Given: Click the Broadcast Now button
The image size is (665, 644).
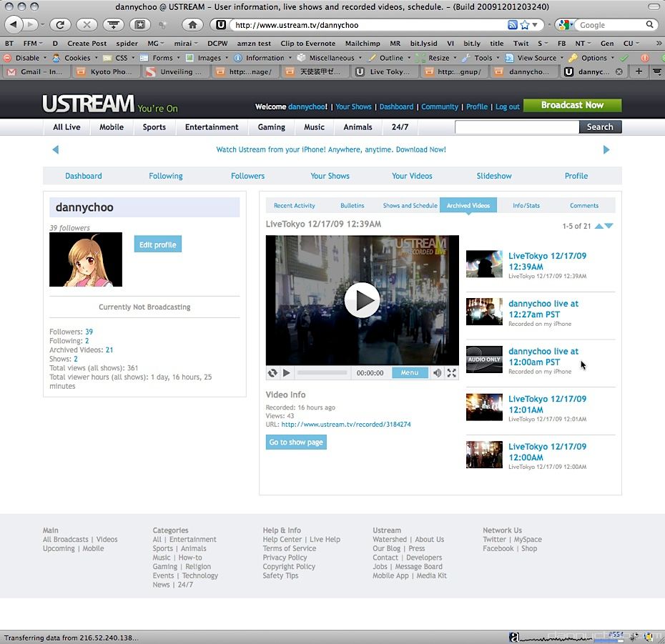Looking at the screenshot, I should click(572, 105).
